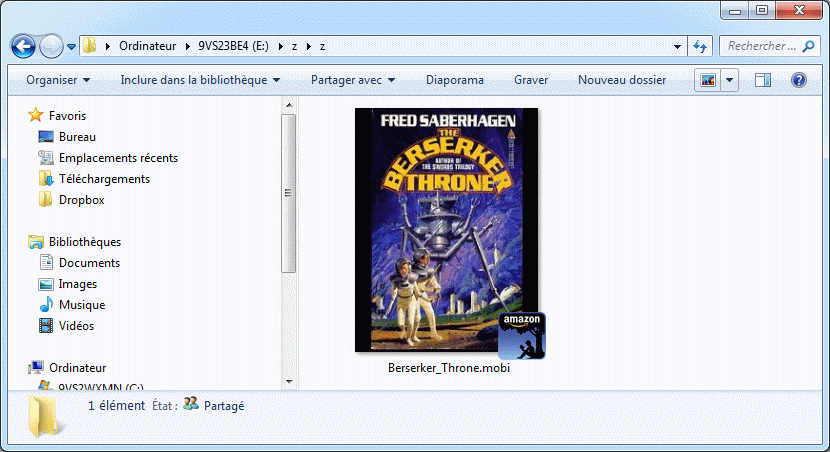Open Bureau in the navigation pane
The height and width of the screenshot is (452, 830).
point(77,137)
